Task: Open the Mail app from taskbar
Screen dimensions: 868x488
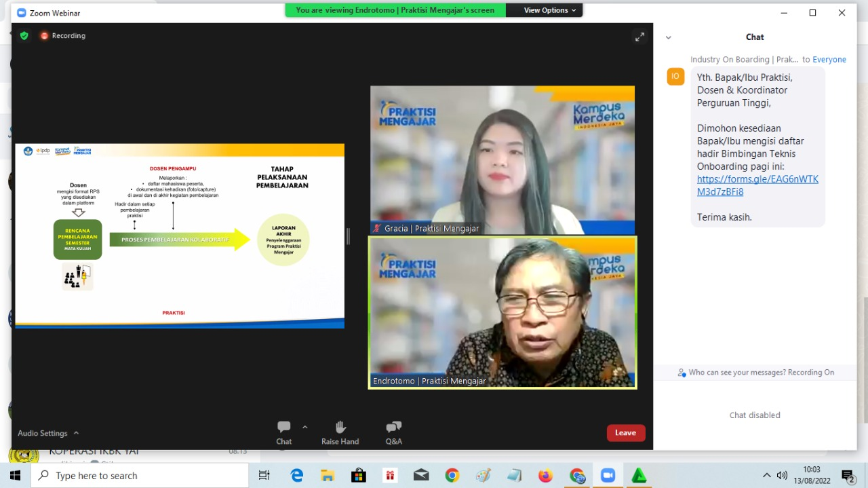Action: [x=421, y=476]
